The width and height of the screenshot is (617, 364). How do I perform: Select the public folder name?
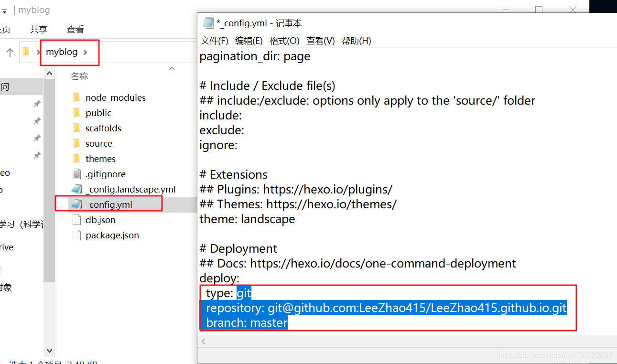98,113
